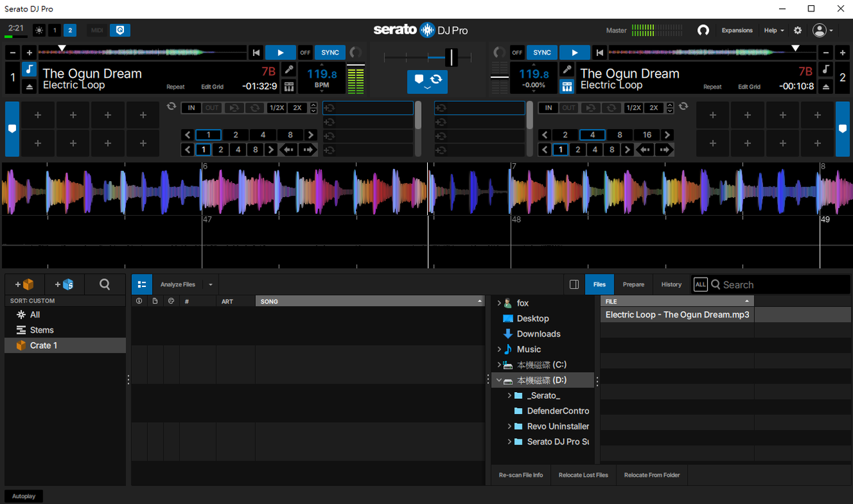The width and height of the screenshot is (853, 504).
Task: Click deck 1 microphone icon
Action: [289, 70]
